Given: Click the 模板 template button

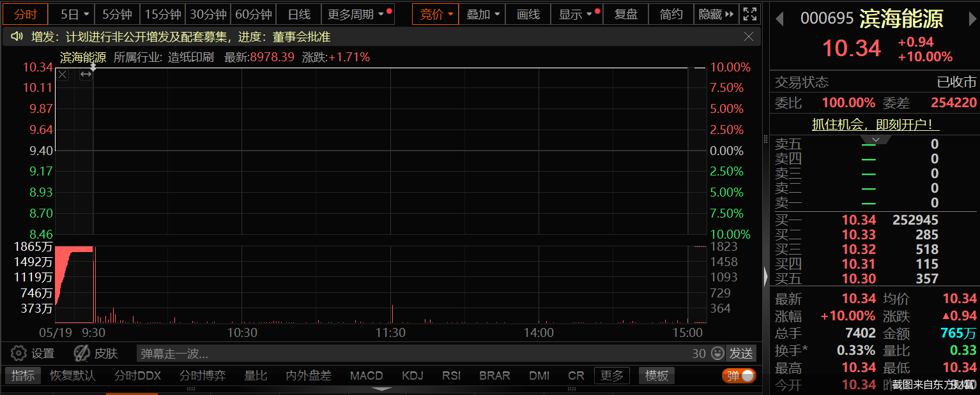Looking at the screenshot, I should pos(657,376).
